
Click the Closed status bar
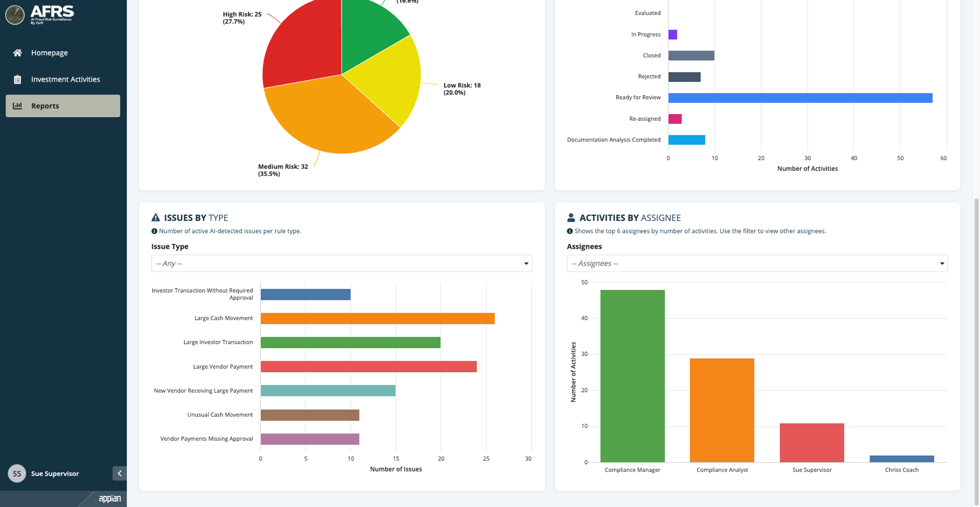pyautogui.click(x=691, y=56)
